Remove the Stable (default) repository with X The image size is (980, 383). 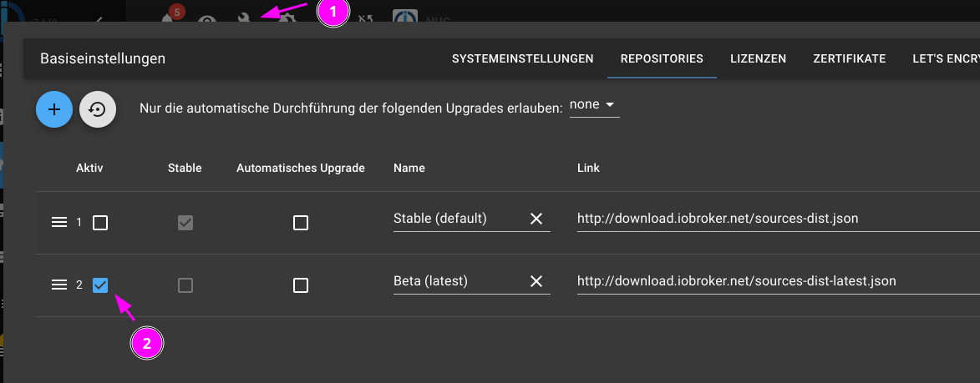536,219
